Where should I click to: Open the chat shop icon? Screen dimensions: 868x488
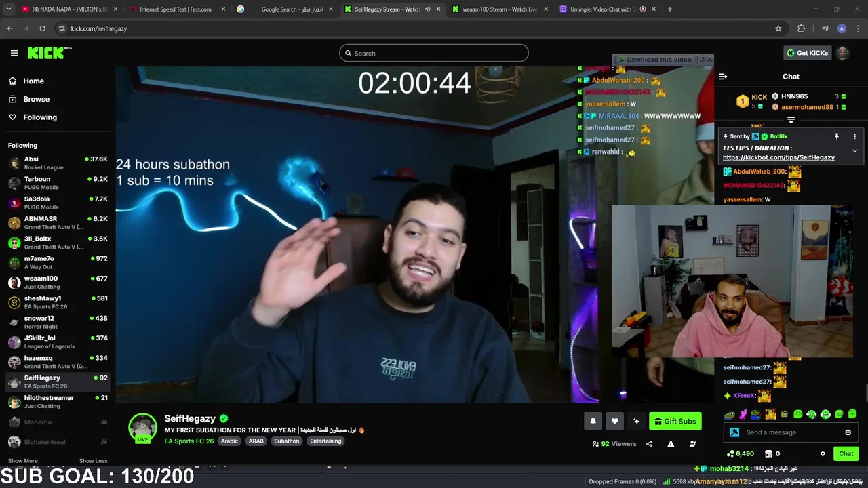768,453
